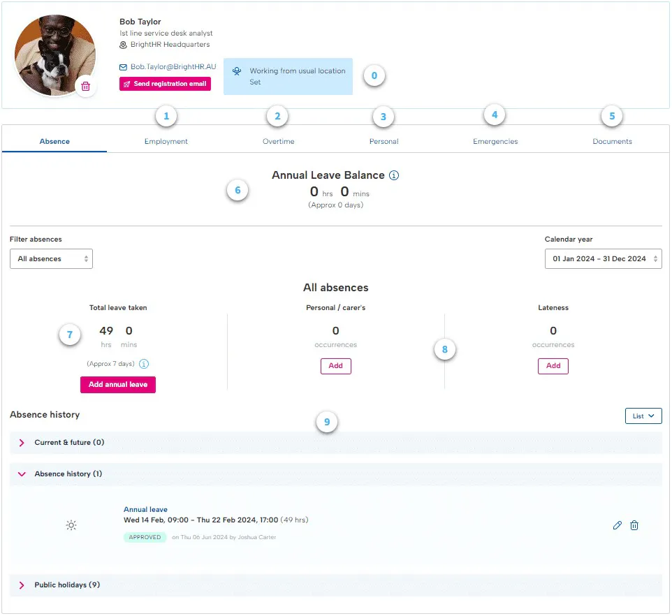Click the sun icon for Annual leave
The height and width of the screenshot is (616, 672).
click(x=71, y=525)
